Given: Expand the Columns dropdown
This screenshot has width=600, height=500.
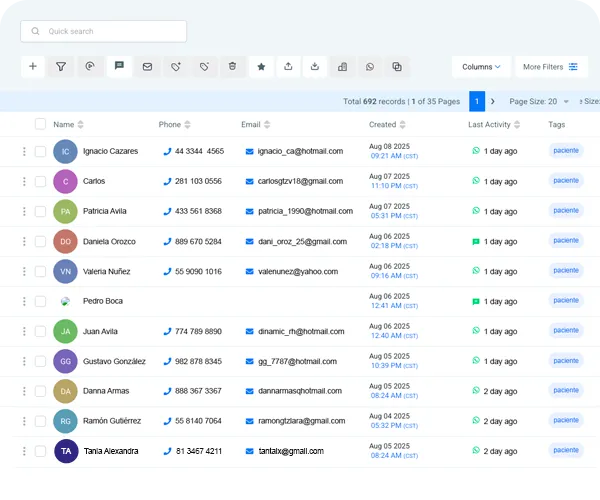Looking at the screenshot, I should coord(481,67).
